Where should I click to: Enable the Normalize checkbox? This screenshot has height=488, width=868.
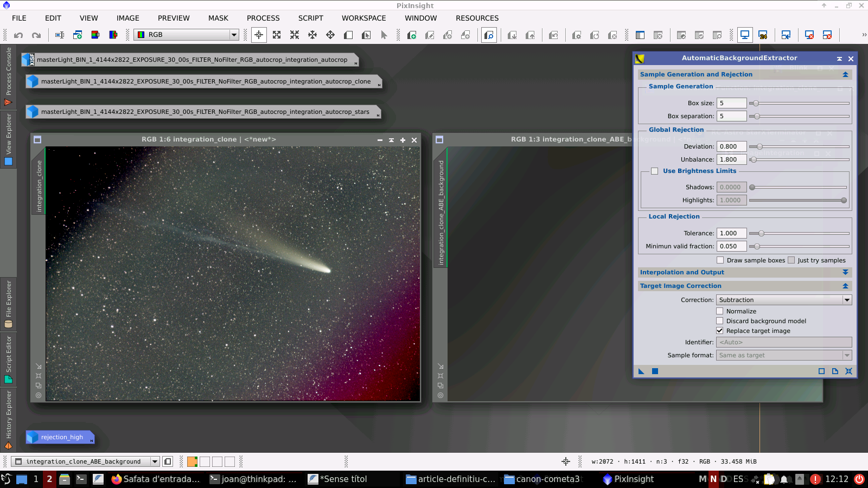coord(720,311)
